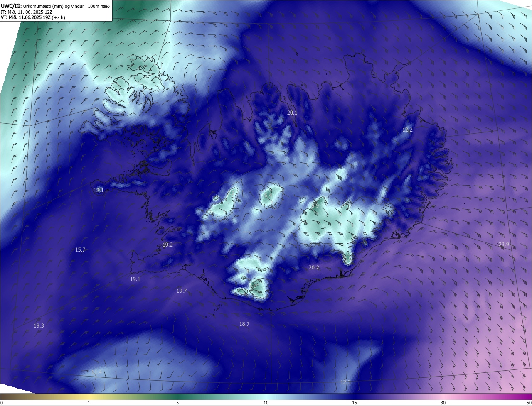Click the 12.2 value in the northeast

tap(407, 130)
